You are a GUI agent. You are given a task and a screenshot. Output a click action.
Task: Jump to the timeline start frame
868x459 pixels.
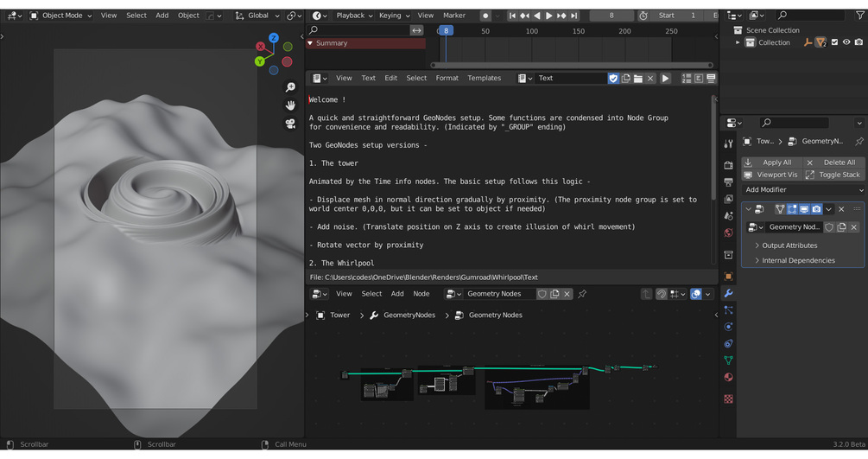click(512, 16)
